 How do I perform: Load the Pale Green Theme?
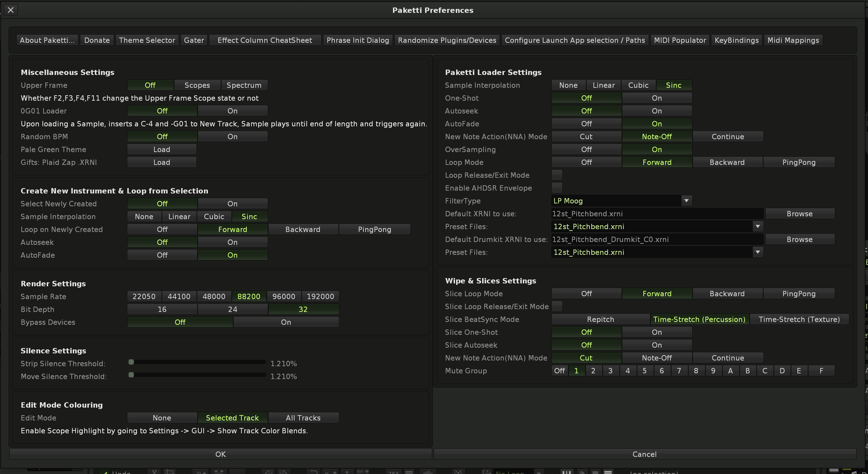point(162,149)
